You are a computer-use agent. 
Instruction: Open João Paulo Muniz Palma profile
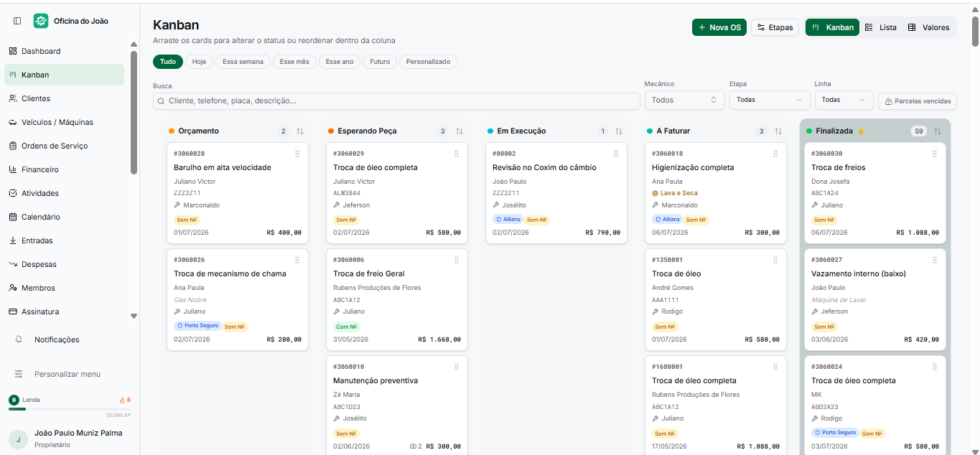pos(70,438)
